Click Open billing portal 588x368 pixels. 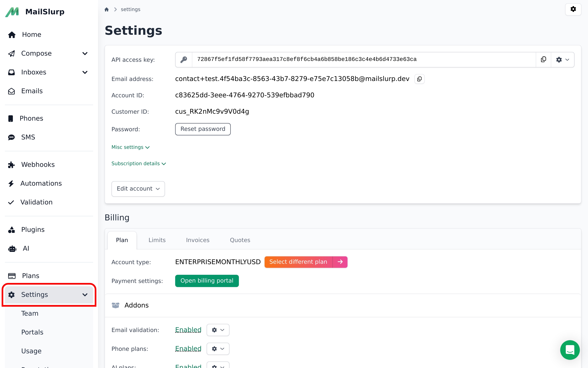point(207,281)
